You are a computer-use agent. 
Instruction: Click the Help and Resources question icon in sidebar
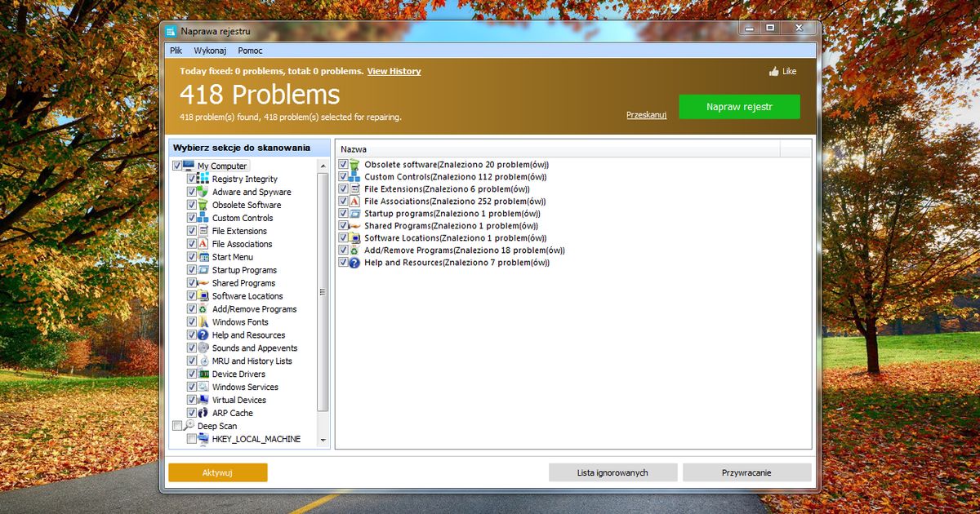coord(204,335)
